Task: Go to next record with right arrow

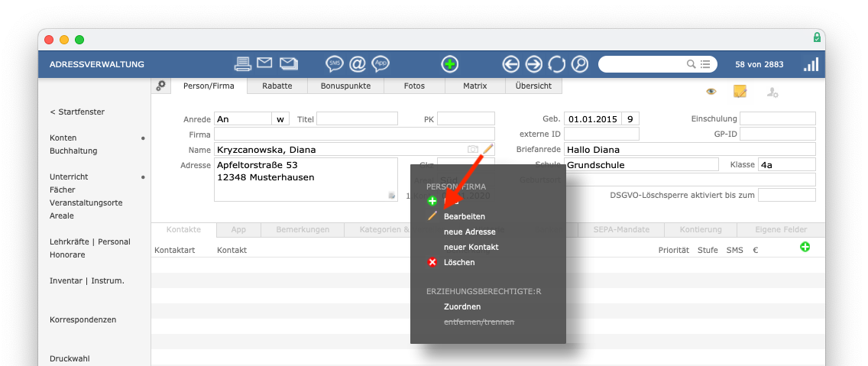Action: (533, 64)
